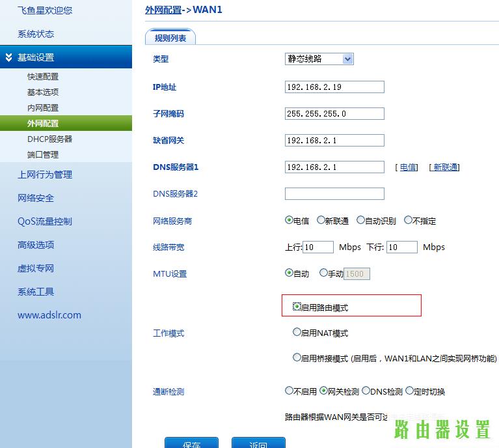Choose 手动 MTU setting radio button
The width and height of the screenshot is (499, 448).
(x=323, y=273)
